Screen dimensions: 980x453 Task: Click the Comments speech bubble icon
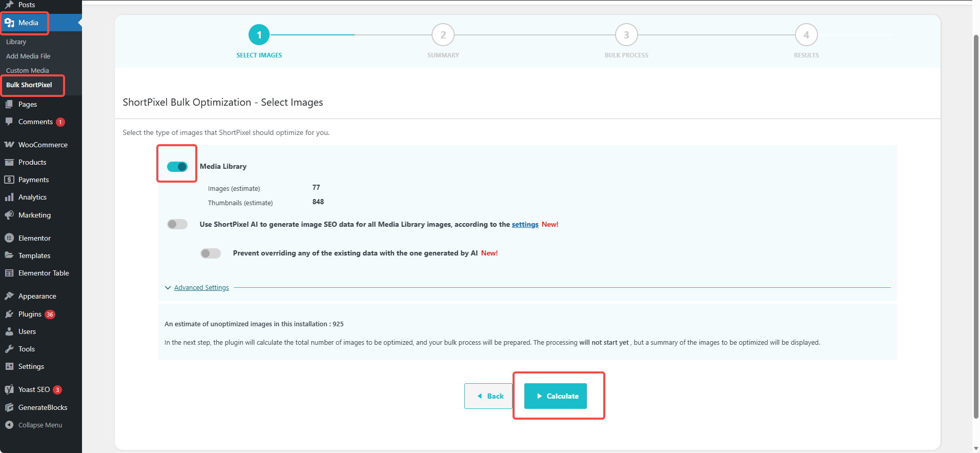(9, 122)
